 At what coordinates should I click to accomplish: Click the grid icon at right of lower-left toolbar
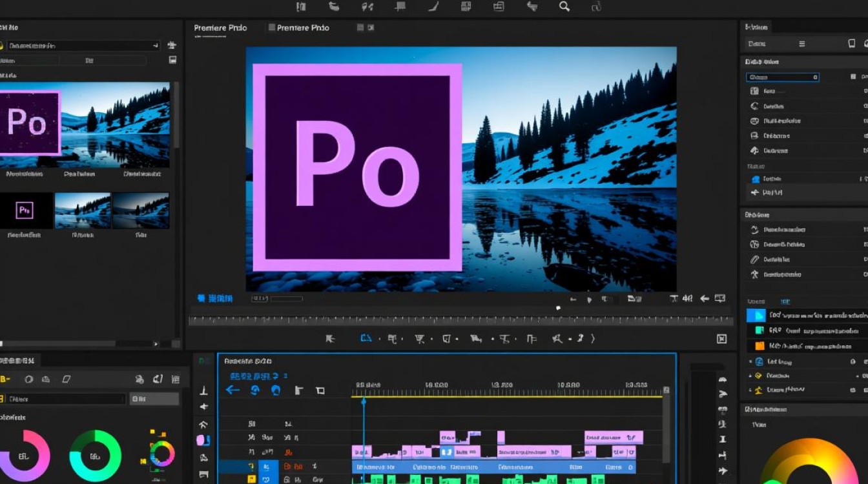tap(176, 379)
